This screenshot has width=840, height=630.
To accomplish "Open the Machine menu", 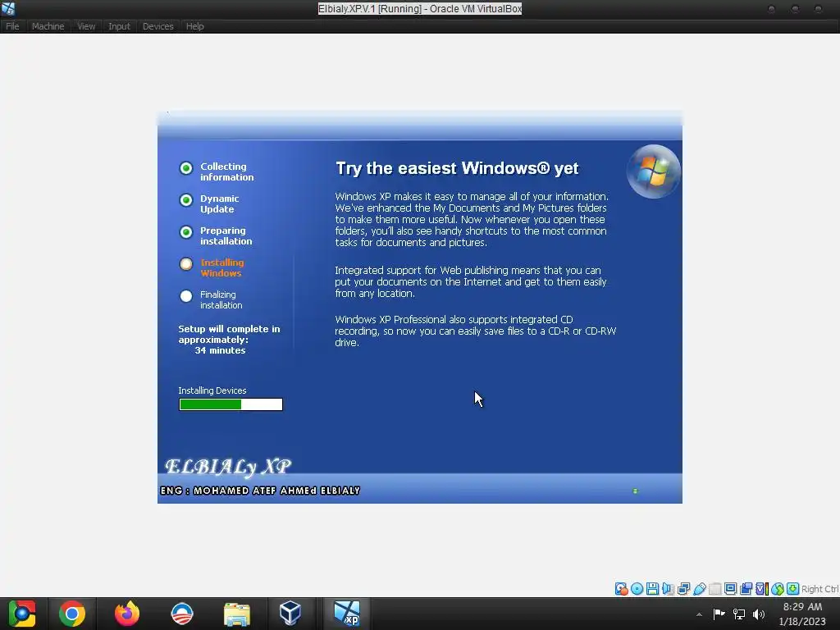I will (x=48, y=26).
